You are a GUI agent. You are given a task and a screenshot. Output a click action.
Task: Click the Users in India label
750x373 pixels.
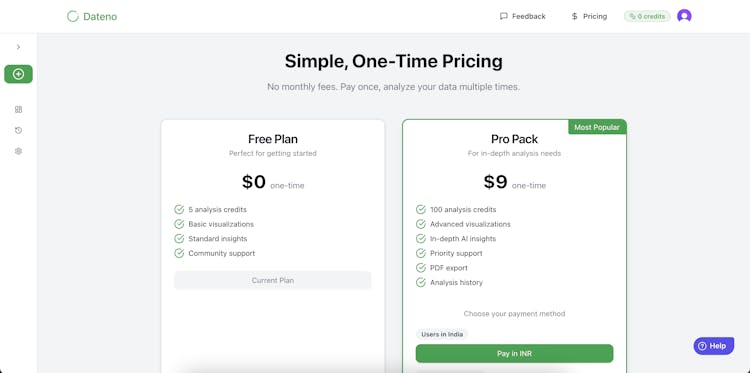[442, 334]
